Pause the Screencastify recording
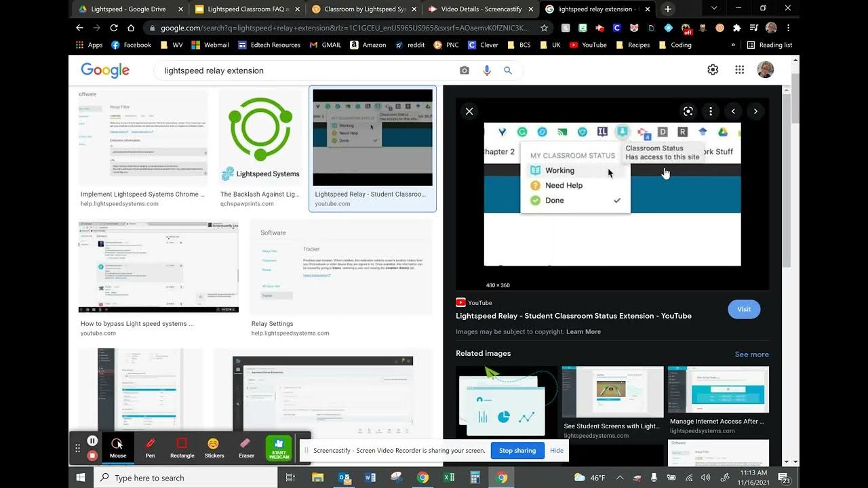 pos(93,441)
